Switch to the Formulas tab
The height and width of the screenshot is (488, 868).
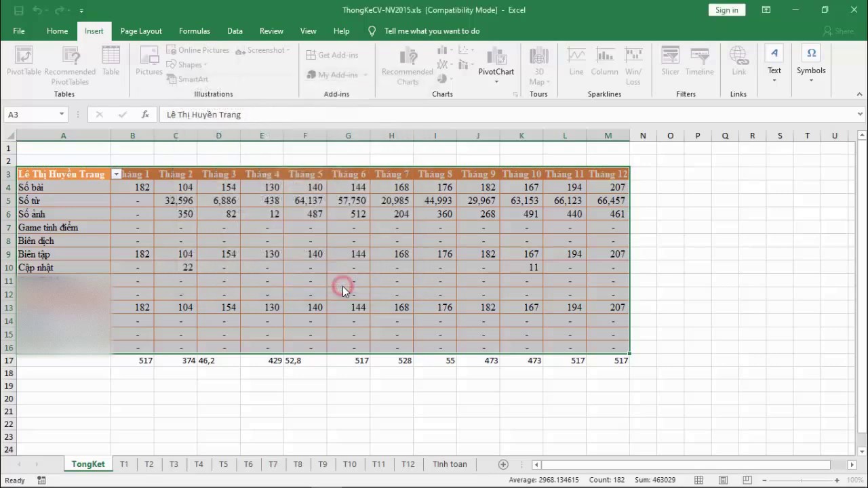click(195, 31)
